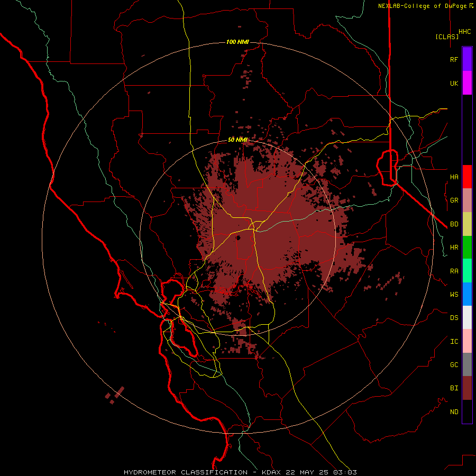Click the HHC product label
Viewport: 476px width, 476px height.
465,32
